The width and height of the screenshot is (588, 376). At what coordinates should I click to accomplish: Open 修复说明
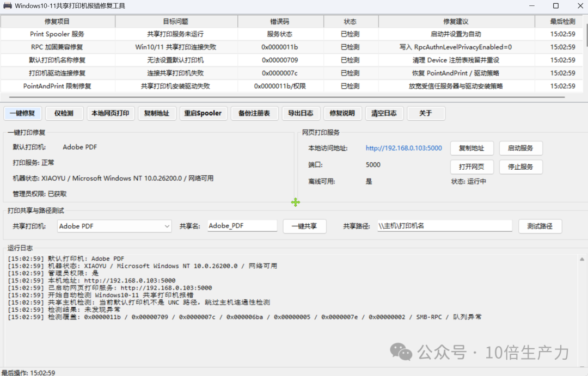(x=342, y=113)
